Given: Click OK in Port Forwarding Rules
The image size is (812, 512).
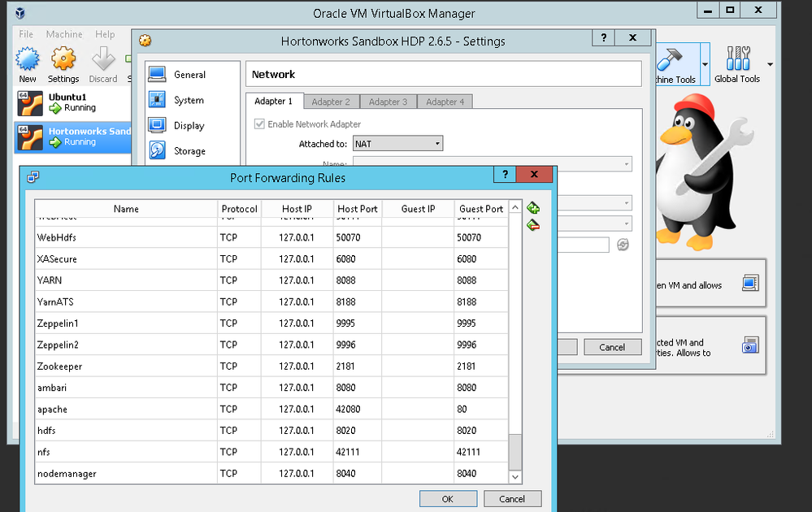Looking at the screenshot, I should coord(448,498).
